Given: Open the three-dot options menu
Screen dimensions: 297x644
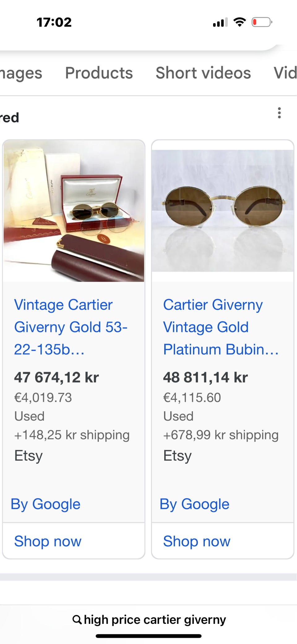Looking at the screenshot, I should 279,113.
